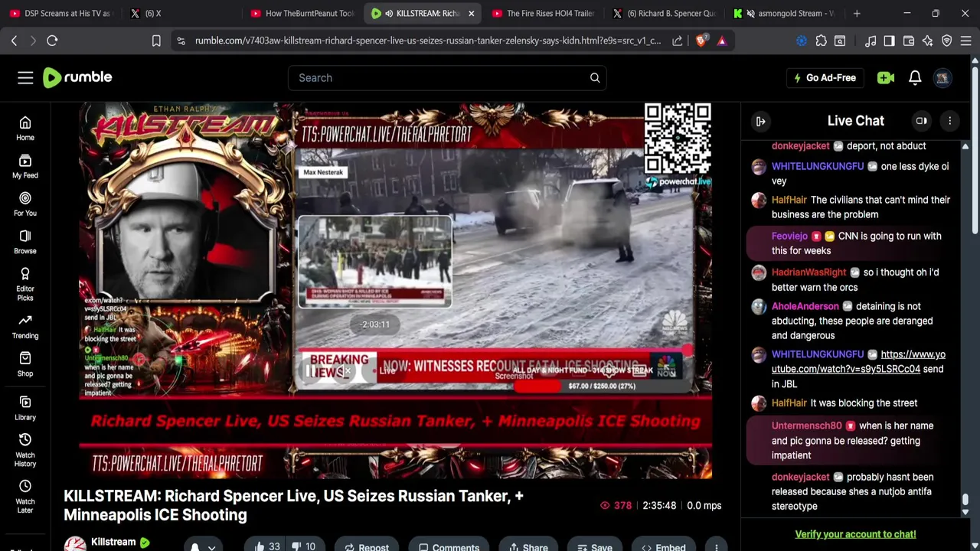980x551 pixels.
Task: Switch to asmongold Stream tab
Action: click(x=785, y=13)
